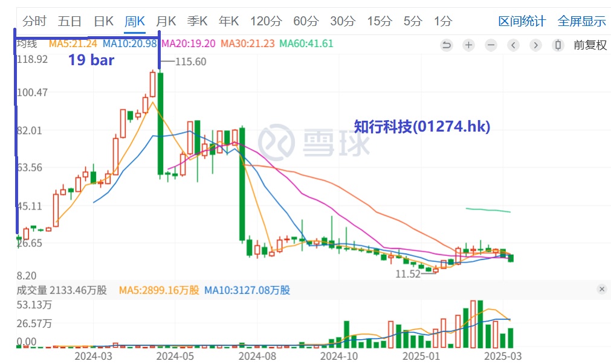Image resolution: width=611 pixels, height=364 pixels.
Task: Click the undo/reset chart arrow icon
Action: click(x=447, y=45)
